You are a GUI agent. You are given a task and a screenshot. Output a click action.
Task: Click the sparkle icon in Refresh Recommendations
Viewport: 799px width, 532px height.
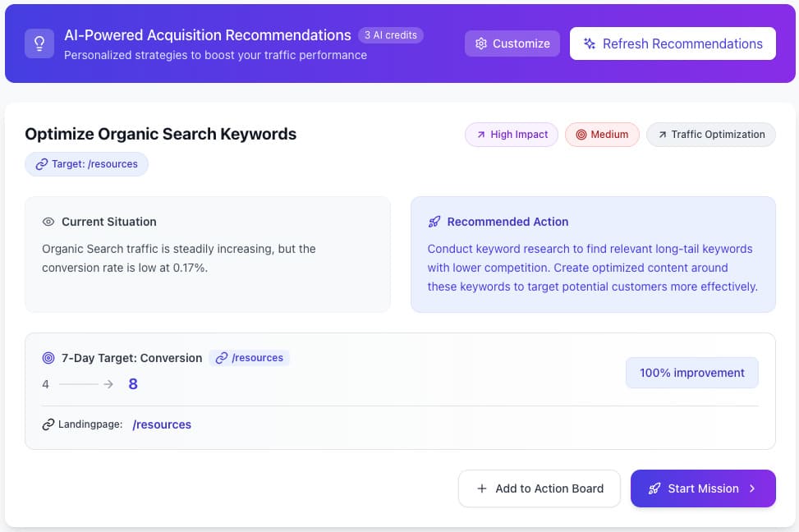tap(590, 44)
